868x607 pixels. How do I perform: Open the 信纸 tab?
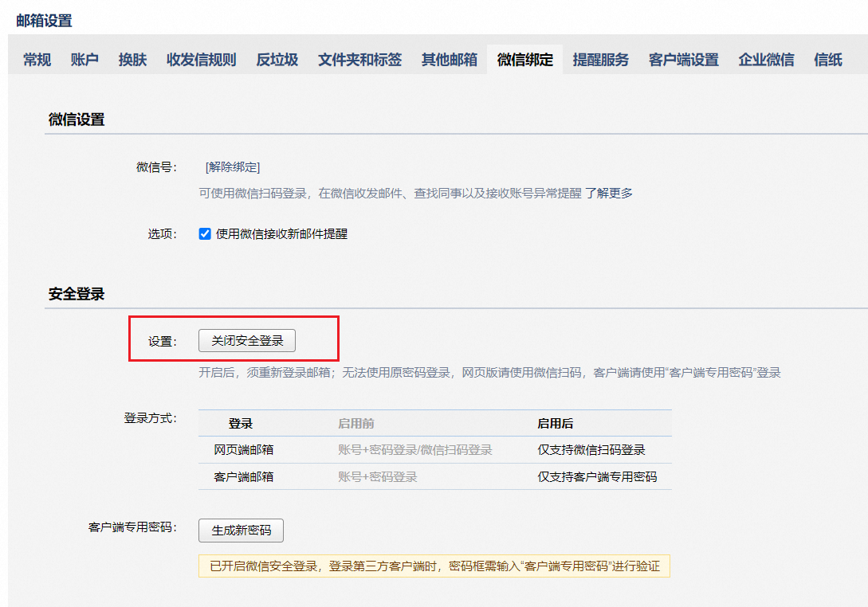point(828,58)
